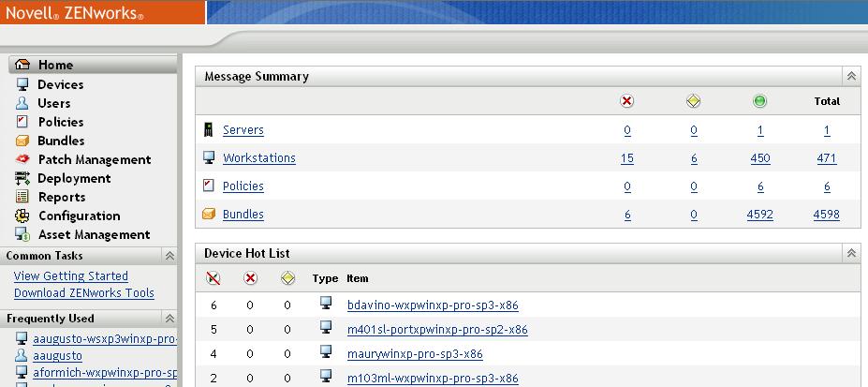Click the Servers tower icon in Message Summary
The image size is (868, 387).
(209, 130)
